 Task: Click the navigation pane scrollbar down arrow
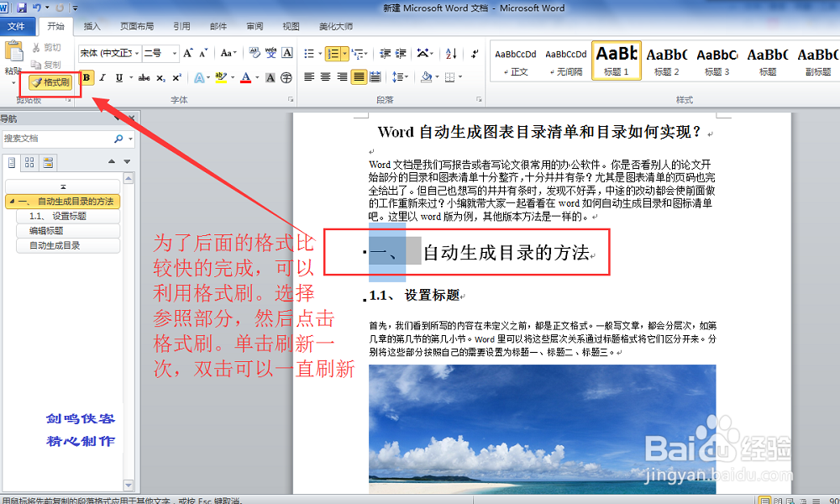[x=129, y=486]
